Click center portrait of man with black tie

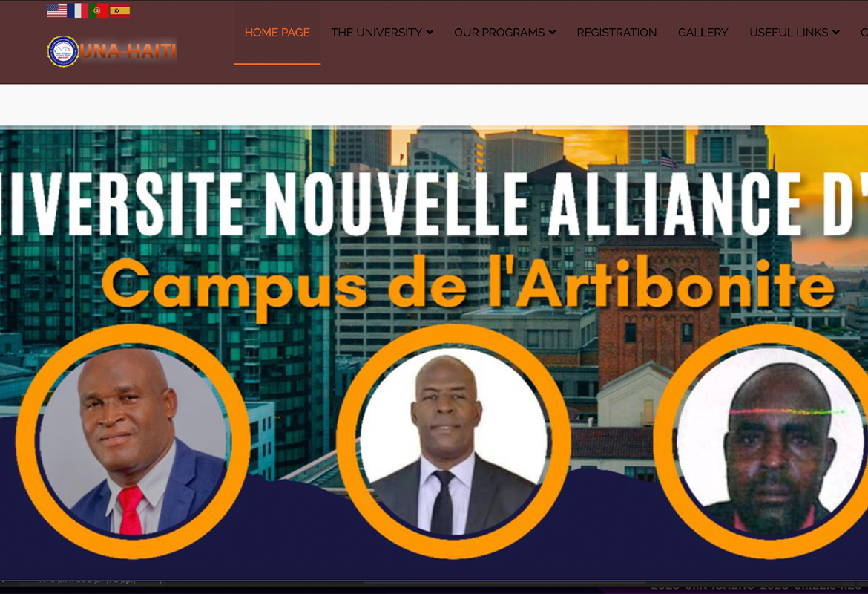pos(453,441)
